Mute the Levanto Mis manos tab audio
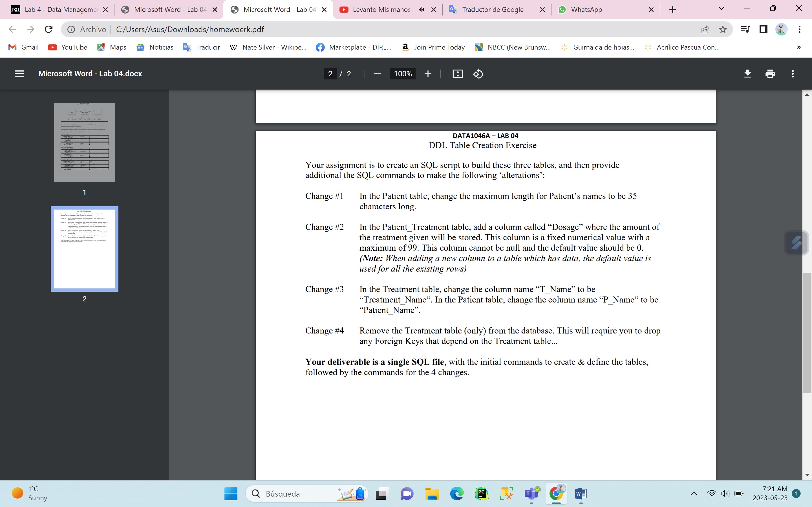This screenshot has width=812, height=507. point(422,10)
